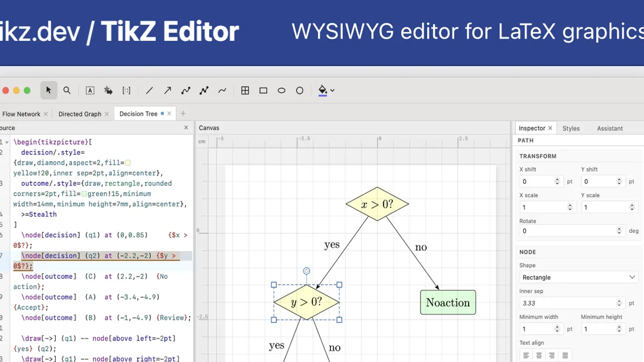
Task: Click the X scale stepper arrows
Action: click(x=570, y=207)
